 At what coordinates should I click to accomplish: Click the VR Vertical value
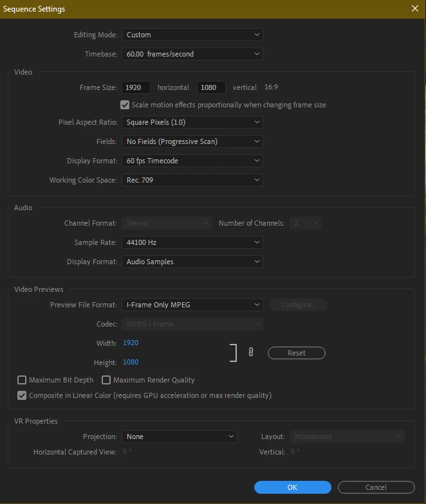[x=295, y=451]
